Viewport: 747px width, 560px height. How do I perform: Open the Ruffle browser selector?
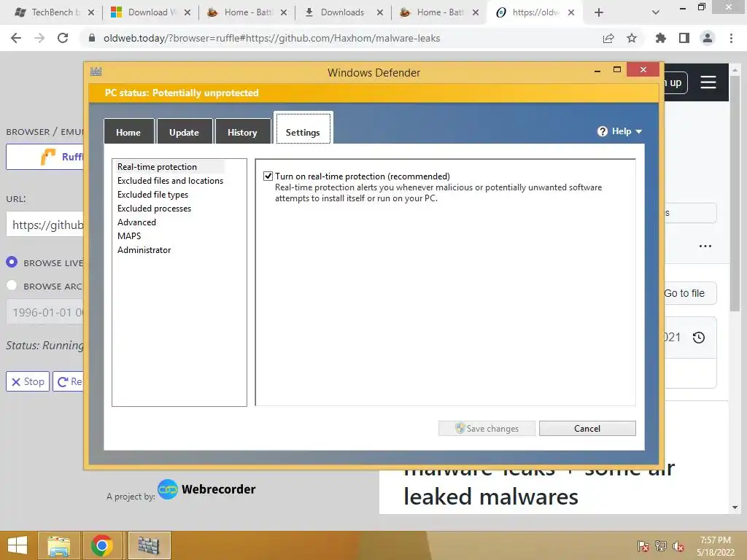[x=45, y=157]
